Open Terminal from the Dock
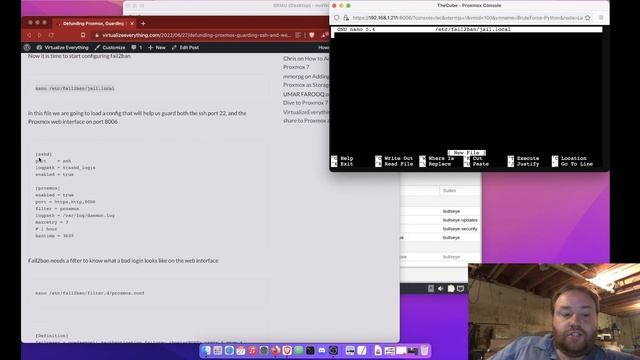Screen dimensions: 640x360 tap(311, 351)
